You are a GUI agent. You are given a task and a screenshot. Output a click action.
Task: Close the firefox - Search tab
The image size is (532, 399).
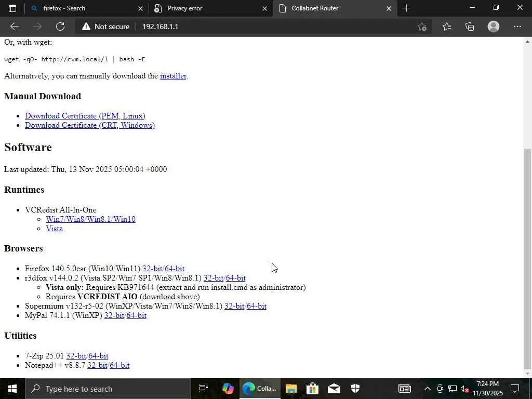[x=140, y=8]
